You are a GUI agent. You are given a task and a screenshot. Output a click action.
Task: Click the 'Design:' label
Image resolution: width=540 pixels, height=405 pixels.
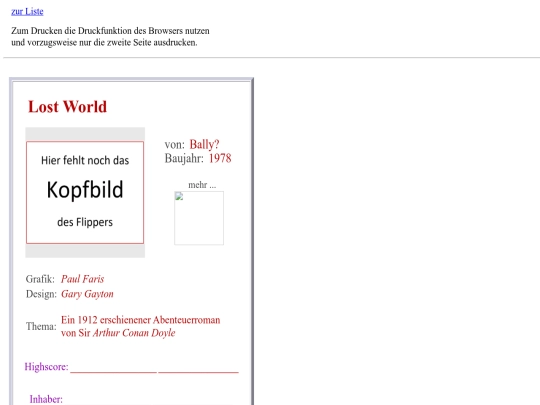[x=41, y=294]
